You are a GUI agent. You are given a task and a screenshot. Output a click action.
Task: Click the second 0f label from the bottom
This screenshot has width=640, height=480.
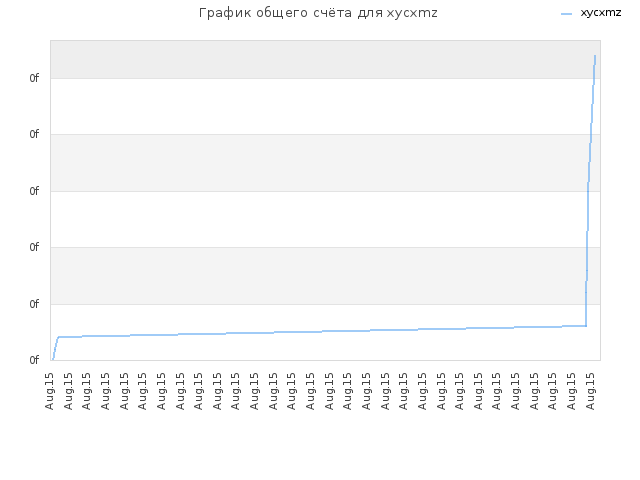[34, 304]
